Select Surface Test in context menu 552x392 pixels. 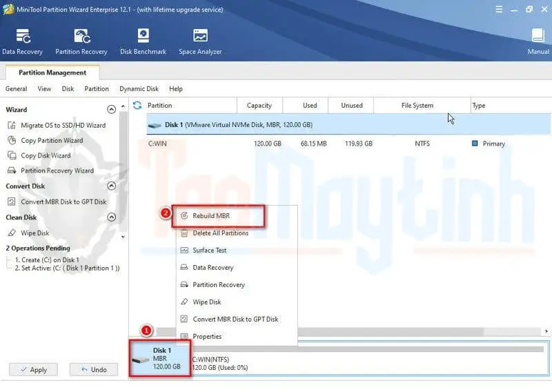click(x=209, y=251)
